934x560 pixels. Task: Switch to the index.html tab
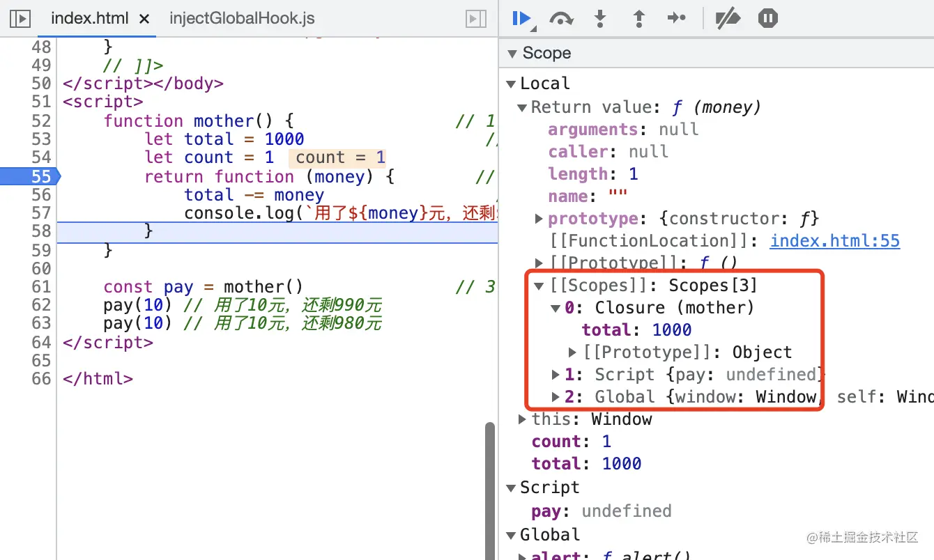[90, 19]
